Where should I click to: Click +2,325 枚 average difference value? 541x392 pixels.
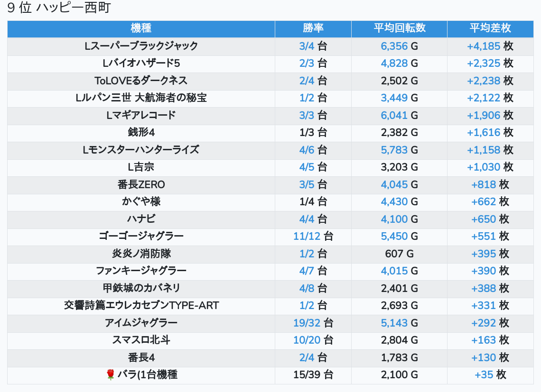pos(490,64)
